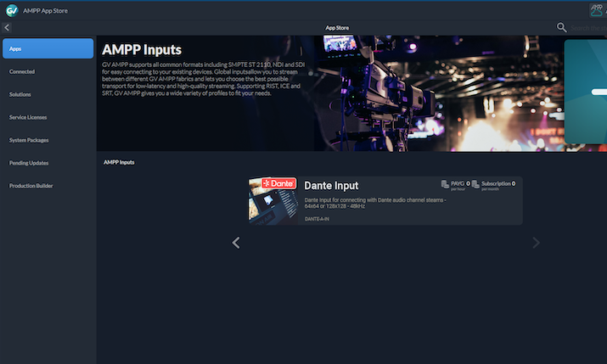Click in the search input field
The height and width of the screenshot is (364, 607).
tap(587, 28)
